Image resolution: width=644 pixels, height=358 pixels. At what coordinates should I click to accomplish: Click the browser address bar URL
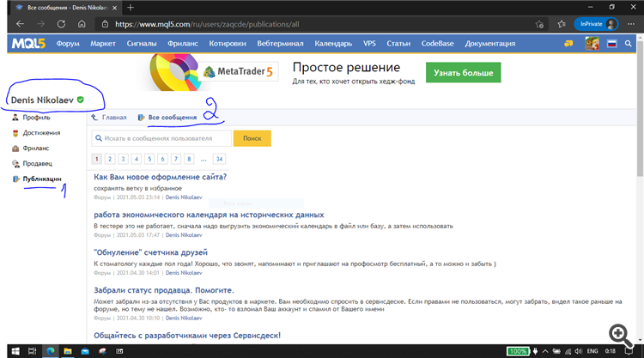(x=207, y=24)
